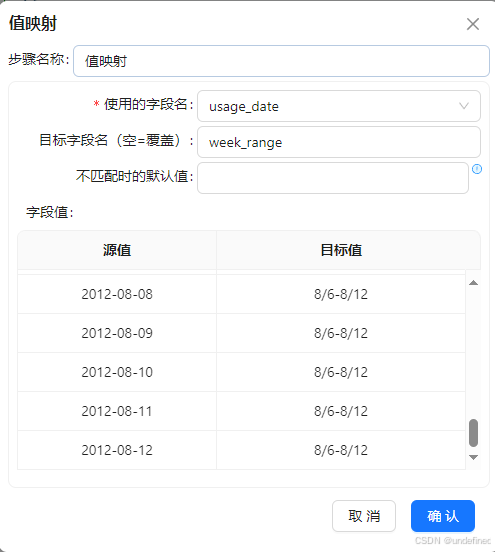Screen dimensions: 495x552
Task: Click the 取消 button
Action: [364, 516]
